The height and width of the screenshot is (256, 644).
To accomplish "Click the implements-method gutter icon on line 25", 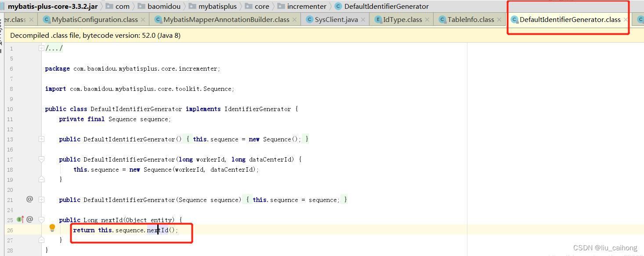I will click(x=20, y=219).
